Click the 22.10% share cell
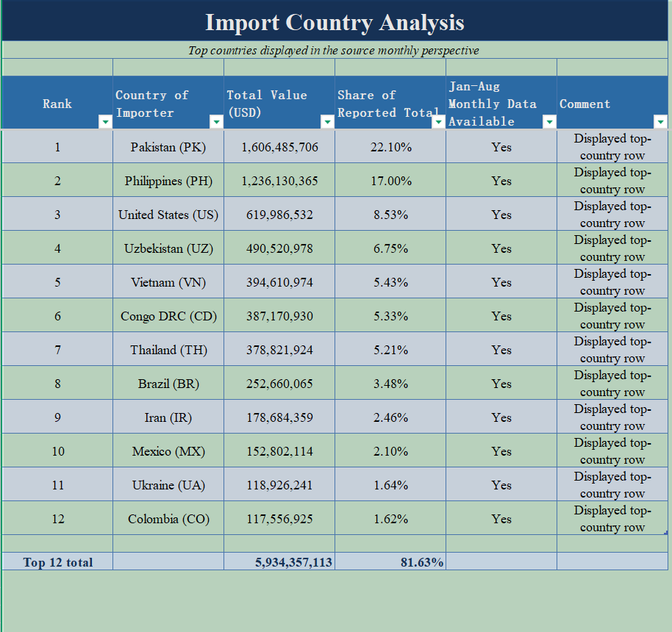Viewport: 672px width, 632px height. pyautogui.click(x=390, y=147)
